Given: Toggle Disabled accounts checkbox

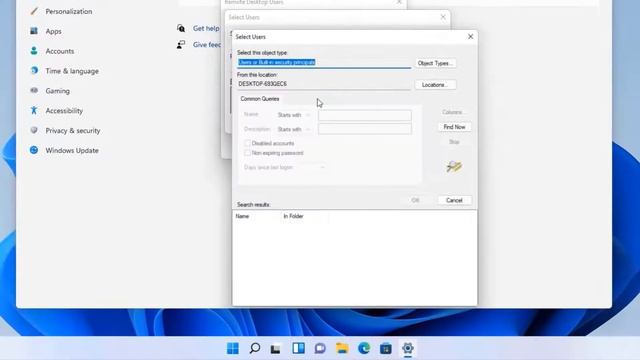Looking at the screenshot, I should coord(247,143).
